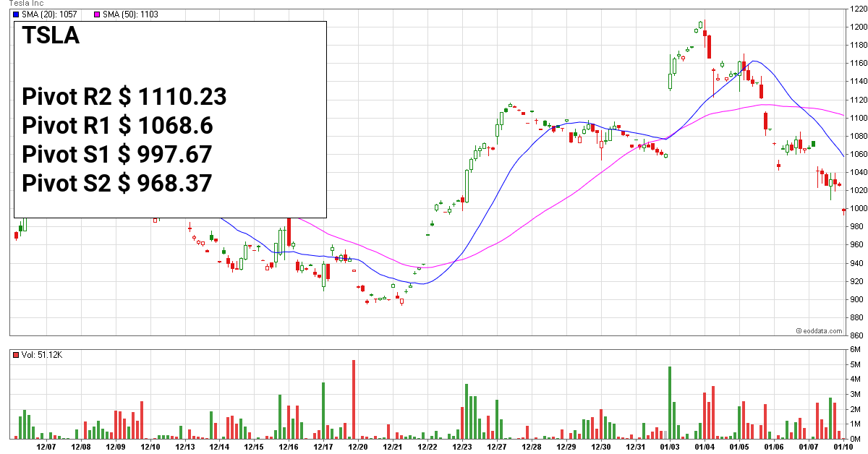Screen dimensions: 868x454
Task: Click the TSLA ticker heading
Action: (x=51, y=35)
